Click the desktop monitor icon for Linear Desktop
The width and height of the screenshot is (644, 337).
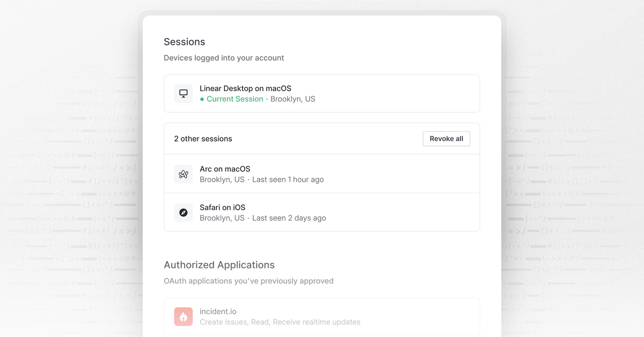tap(183, 93)
